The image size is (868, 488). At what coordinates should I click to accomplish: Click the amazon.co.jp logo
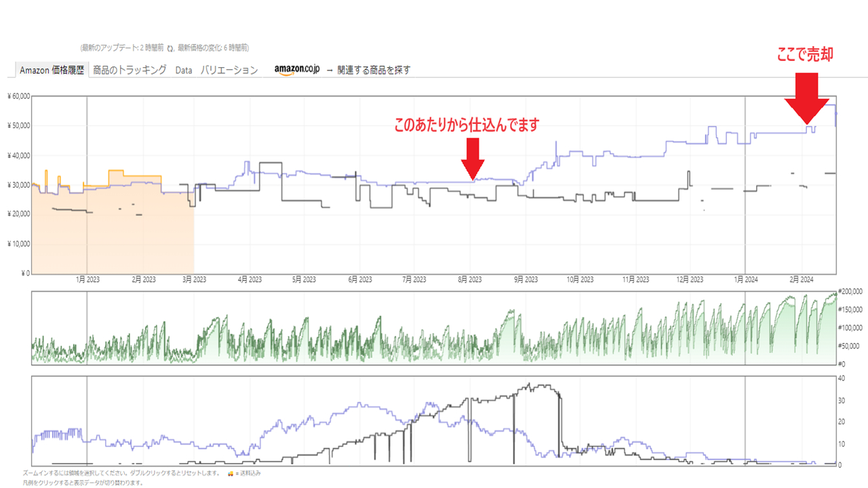[297, 70]
